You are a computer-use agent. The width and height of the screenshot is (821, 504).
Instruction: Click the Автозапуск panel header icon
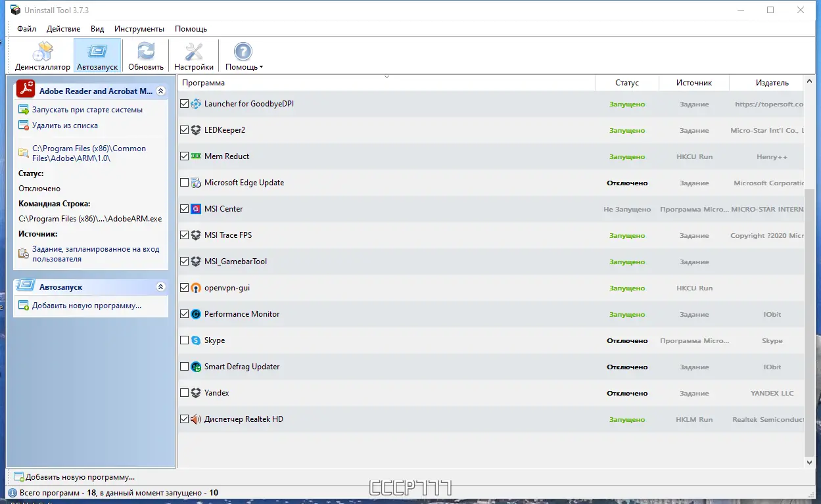pyautogui.click(x=26, y=286)
